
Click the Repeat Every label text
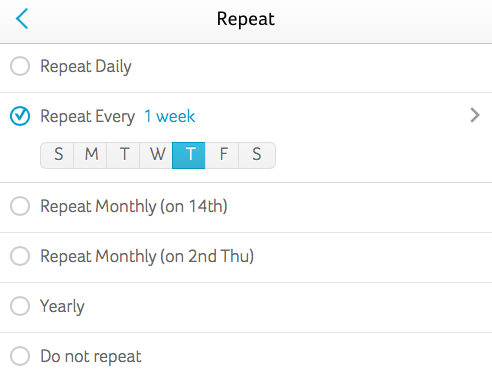point(88,117)
